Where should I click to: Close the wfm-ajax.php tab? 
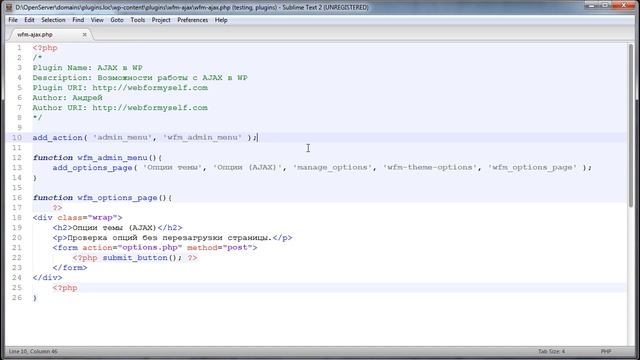click(84, 35)
